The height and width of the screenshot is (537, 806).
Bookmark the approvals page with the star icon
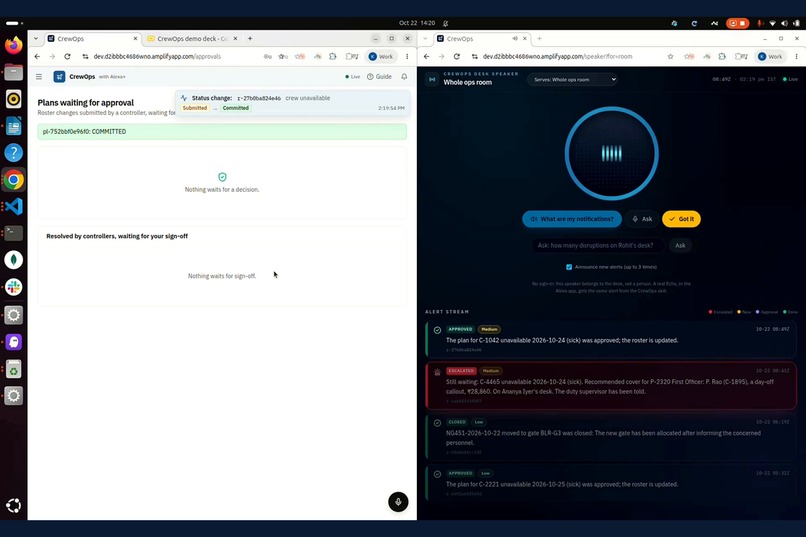pos(282,57)
